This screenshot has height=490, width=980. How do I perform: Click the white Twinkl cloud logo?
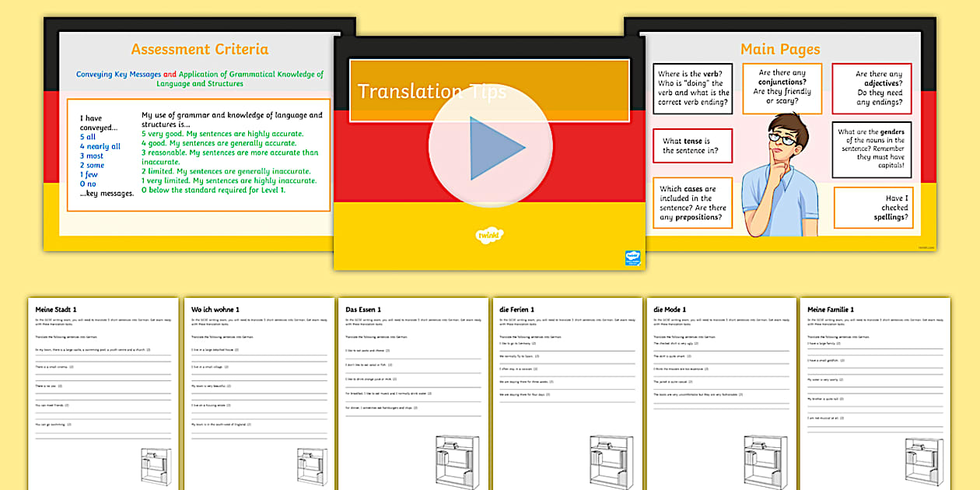489,234
